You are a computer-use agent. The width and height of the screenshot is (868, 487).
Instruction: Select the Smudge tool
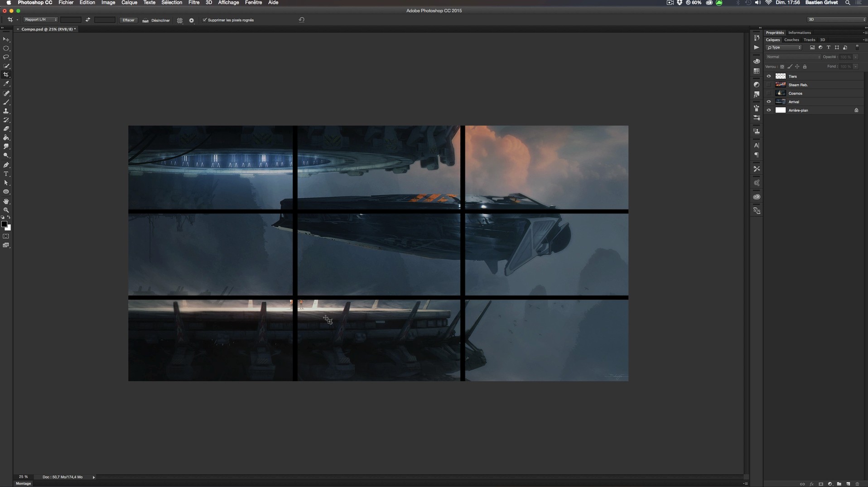6,147
